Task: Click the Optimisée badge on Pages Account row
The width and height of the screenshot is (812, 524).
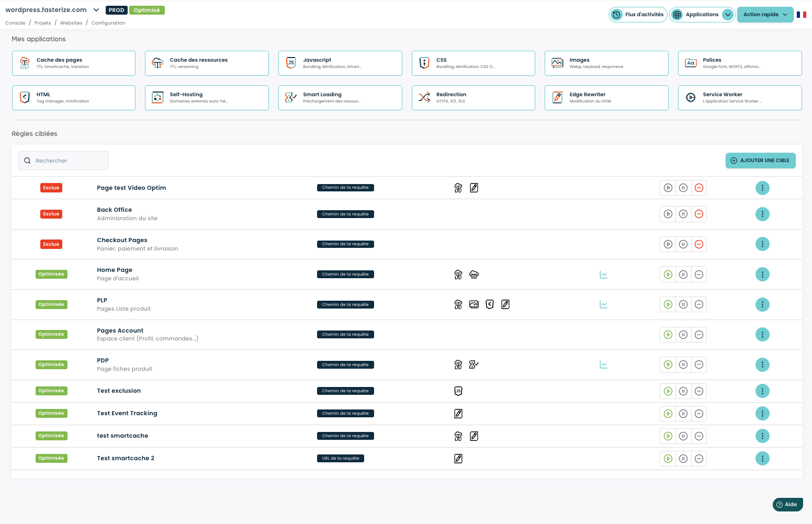Action: tap(51, 335)
